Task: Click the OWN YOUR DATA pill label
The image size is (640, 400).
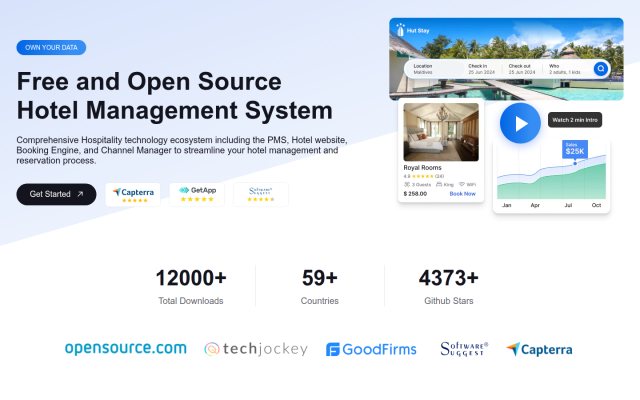Action: 51,47
